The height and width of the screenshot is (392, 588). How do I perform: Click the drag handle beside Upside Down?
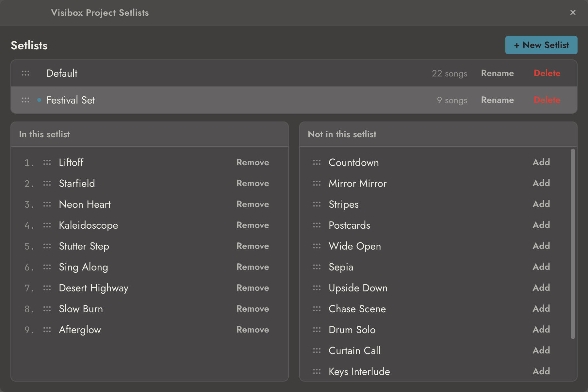point(317,288)
